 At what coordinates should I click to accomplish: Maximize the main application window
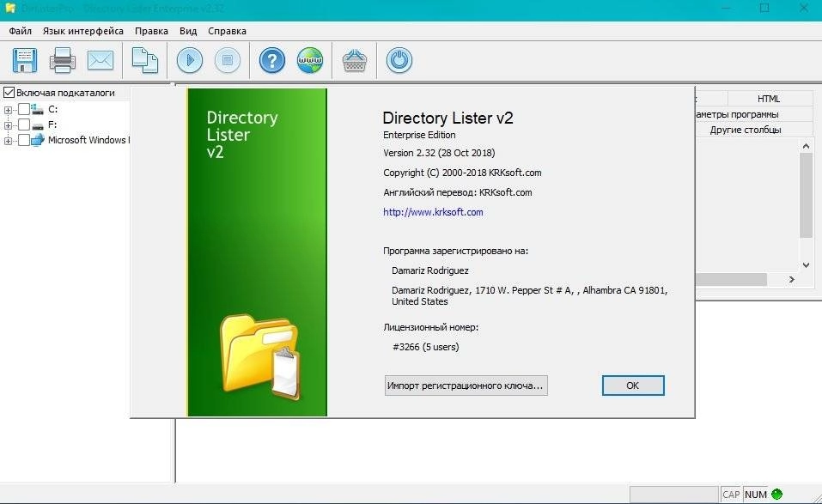pos(764,8)
